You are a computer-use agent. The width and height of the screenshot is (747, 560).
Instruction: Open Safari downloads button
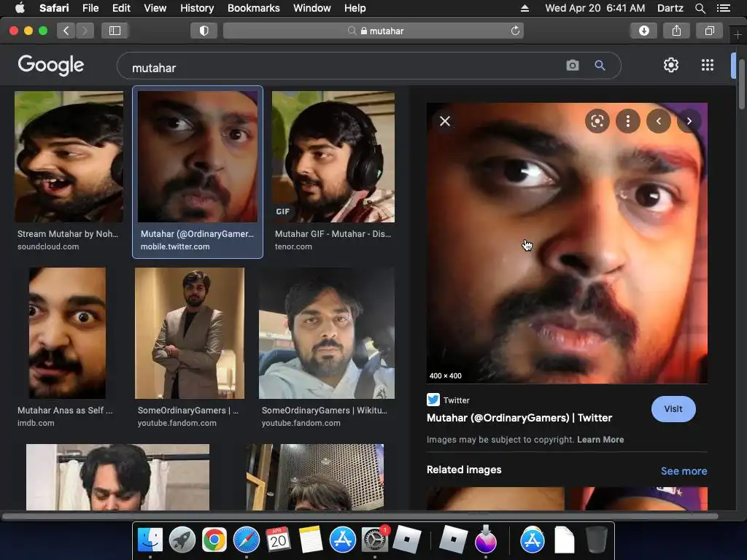[x=643, y=31]
